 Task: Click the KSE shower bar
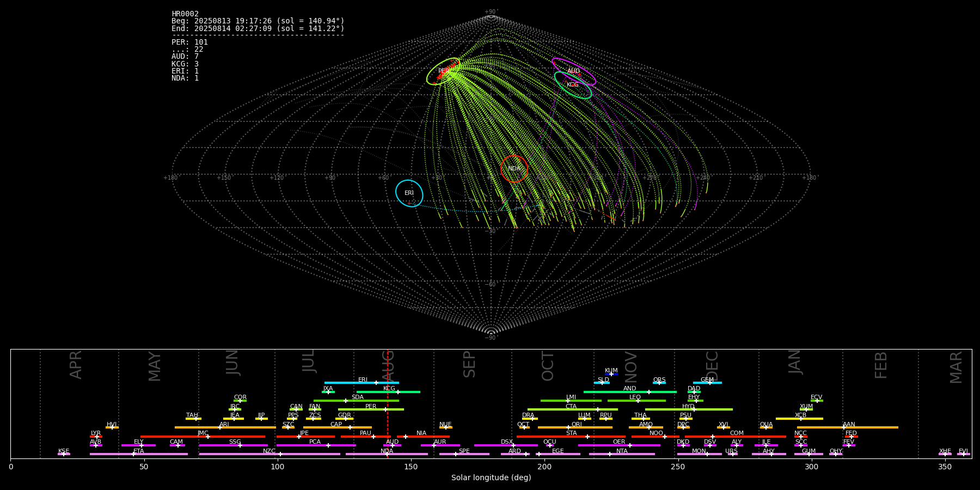click(x=64, y=454)
